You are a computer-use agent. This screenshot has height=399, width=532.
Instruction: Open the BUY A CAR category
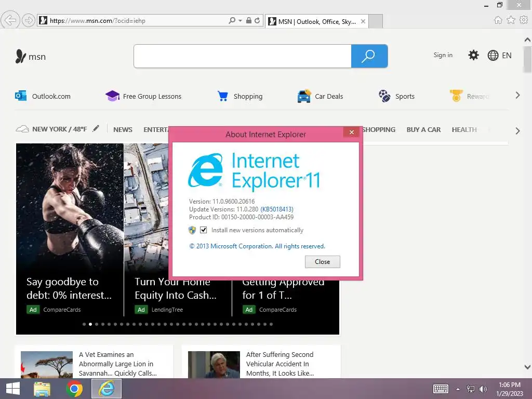[x=423, y=129]
